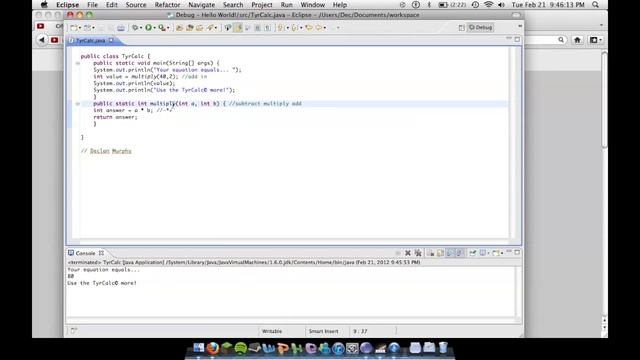The image size is (640, 360).
Task: Open Spotify from the Dock
Action: pos(240,348)
